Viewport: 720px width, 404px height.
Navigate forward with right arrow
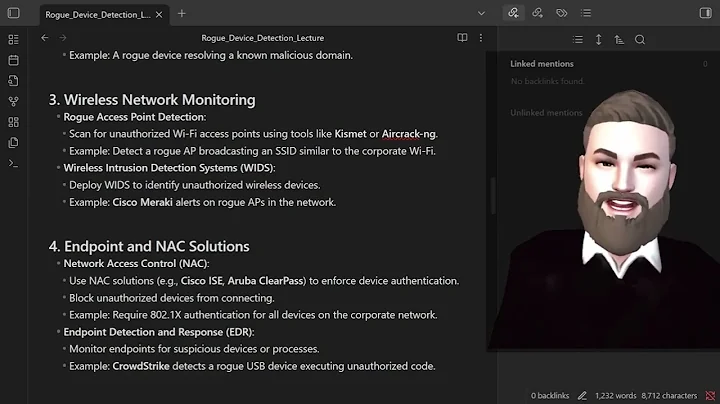(63, 38)
